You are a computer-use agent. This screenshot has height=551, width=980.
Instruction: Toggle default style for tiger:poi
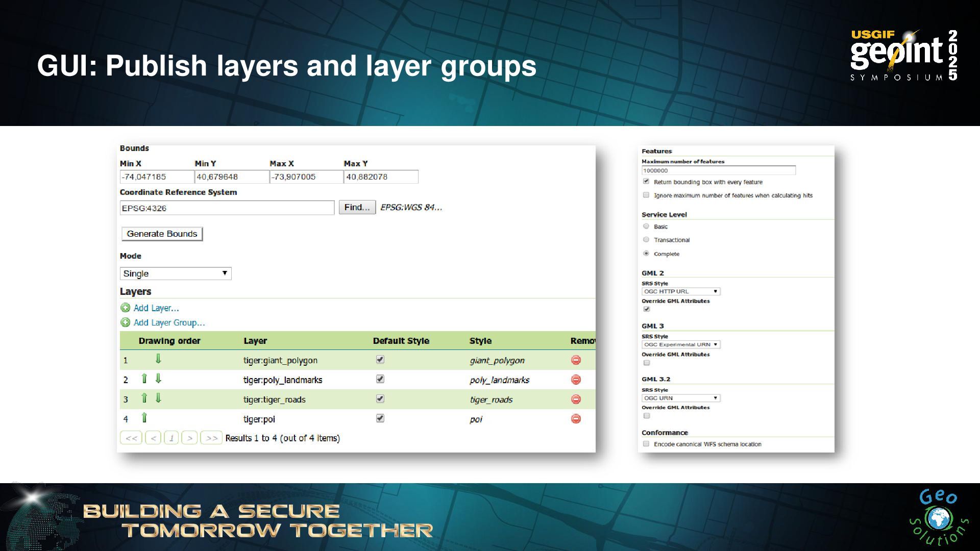[380, 418]
